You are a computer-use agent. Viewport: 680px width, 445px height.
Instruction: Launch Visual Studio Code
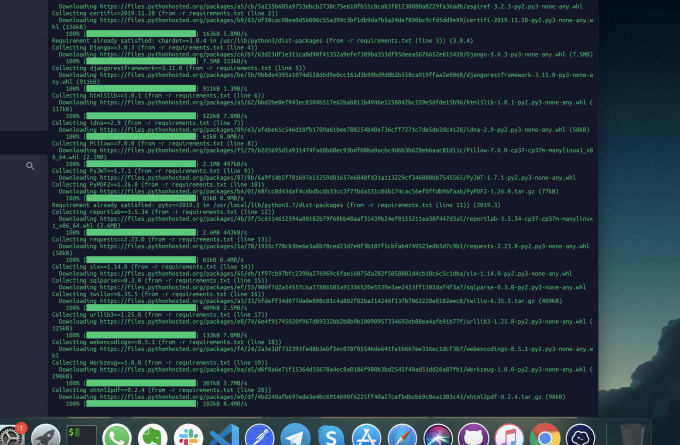[224, 435]
